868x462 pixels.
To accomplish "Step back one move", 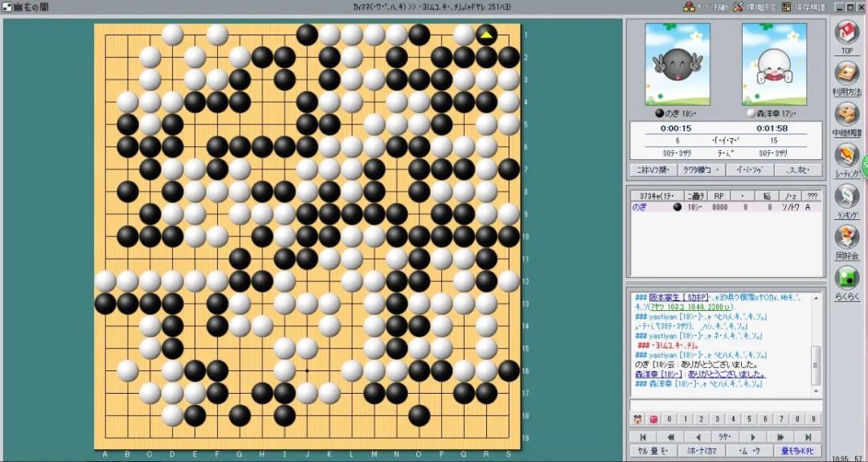I will 698,437.
